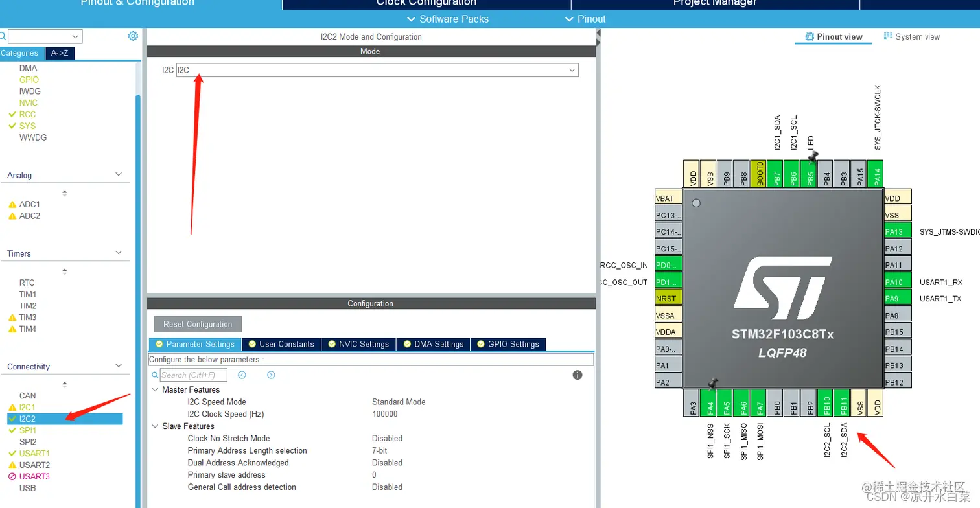Click the PB12 pin

(898, 382)
